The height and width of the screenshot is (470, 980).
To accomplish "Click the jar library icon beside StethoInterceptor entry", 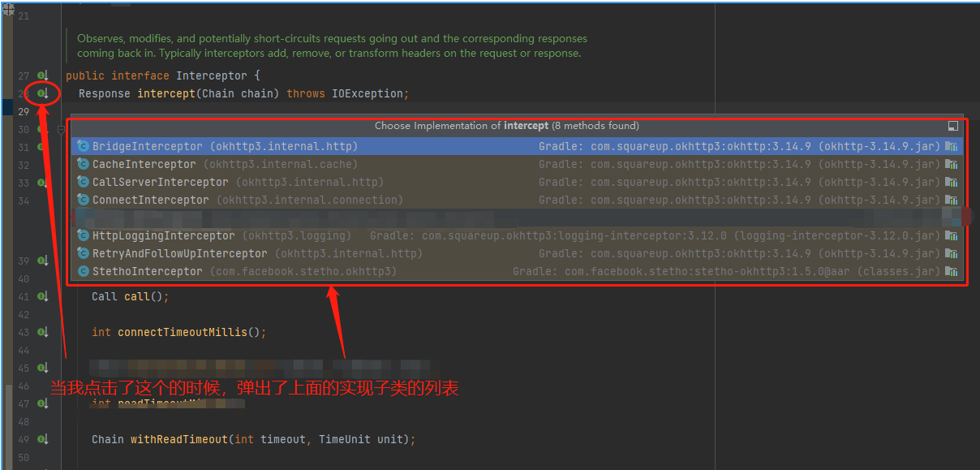I will [951, 271].
